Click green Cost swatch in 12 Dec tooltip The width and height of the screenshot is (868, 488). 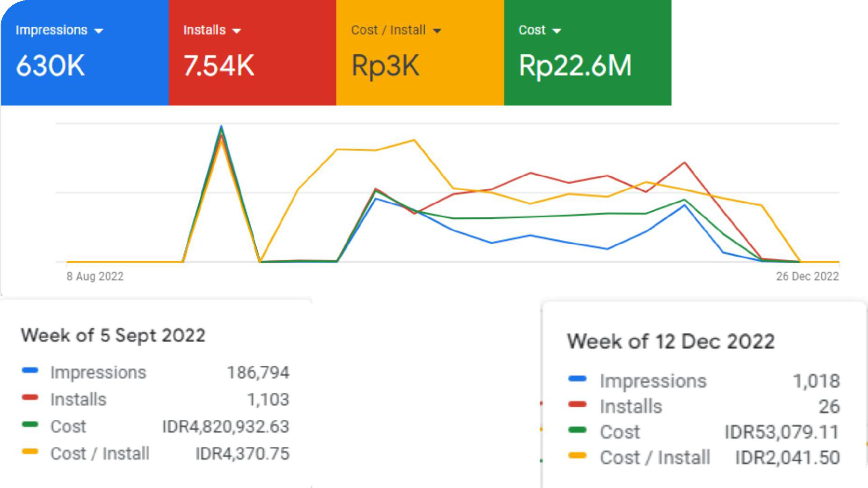pos(578,430)
